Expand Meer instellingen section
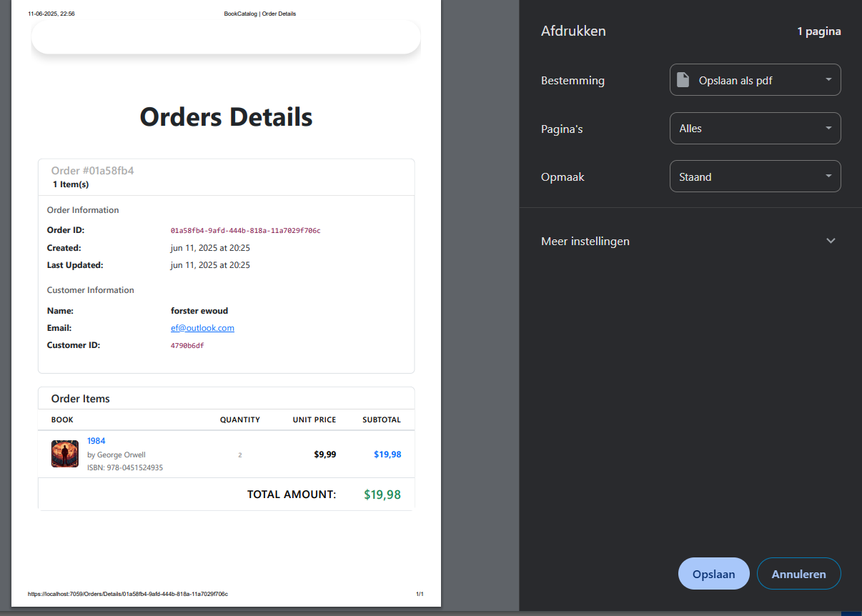 [x=690, y=241]
